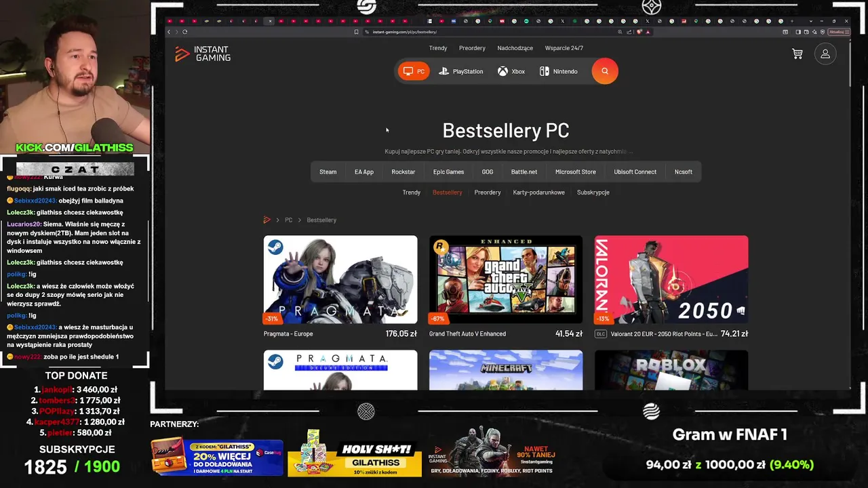Open Karty-podarunkowe sub-tab

click(x=539, y=192)
